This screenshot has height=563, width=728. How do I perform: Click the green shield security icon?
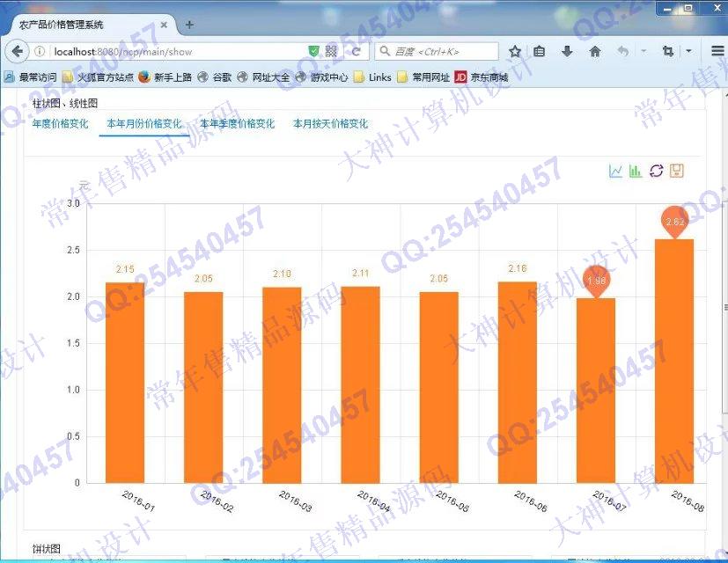click(314, 52)
